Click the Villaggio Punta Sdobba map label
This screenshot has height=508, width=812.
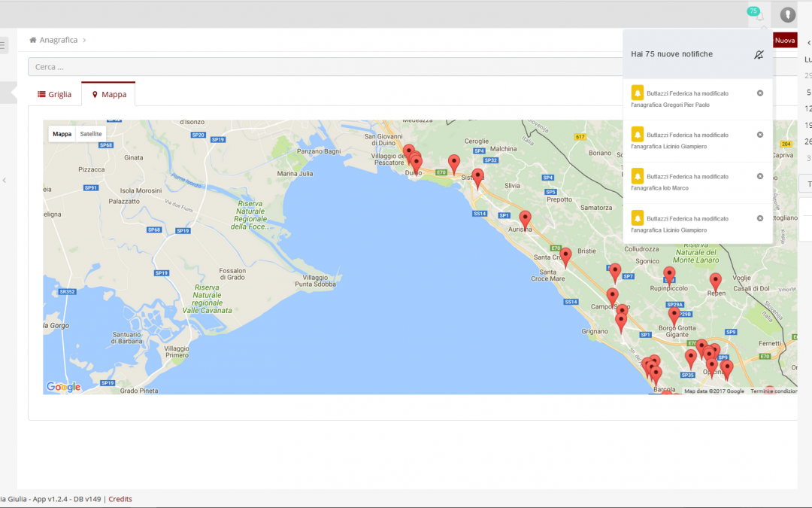(x=315, y=281)
